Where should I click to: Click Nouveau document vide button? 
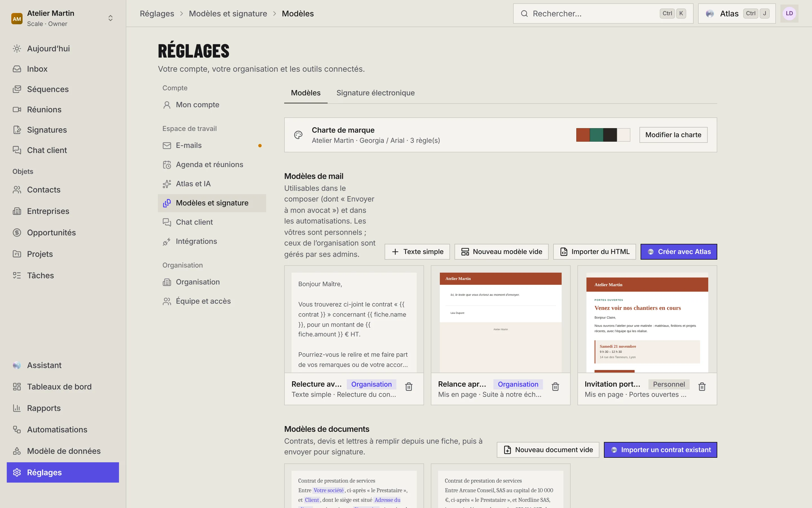[x=548, y=450]
